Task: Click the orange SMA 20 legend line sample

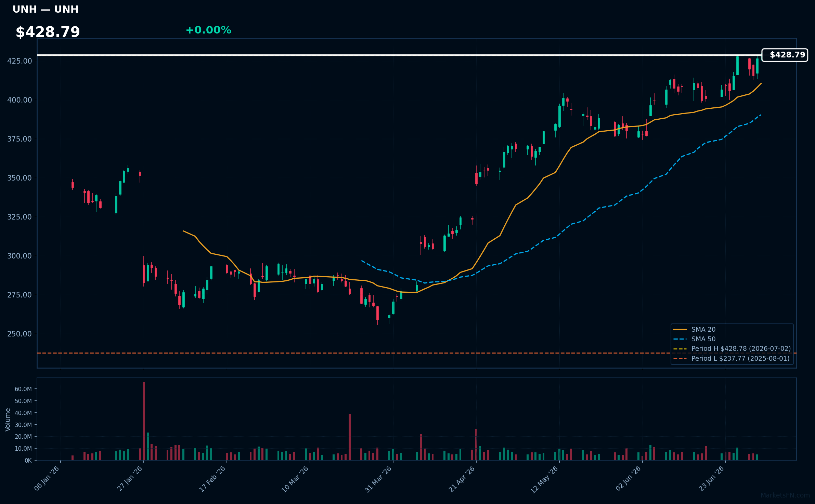Action: pos(680,330)
